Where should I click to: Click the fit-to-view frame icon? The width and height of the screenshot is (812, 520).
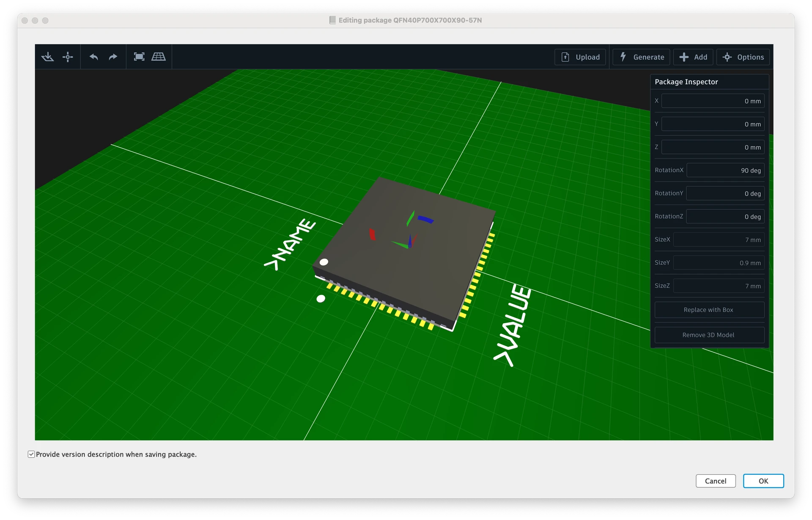pos(139,57)
